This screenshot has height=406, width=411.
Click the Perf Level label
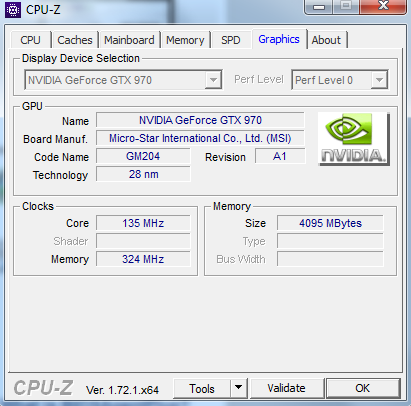point(259,79)
